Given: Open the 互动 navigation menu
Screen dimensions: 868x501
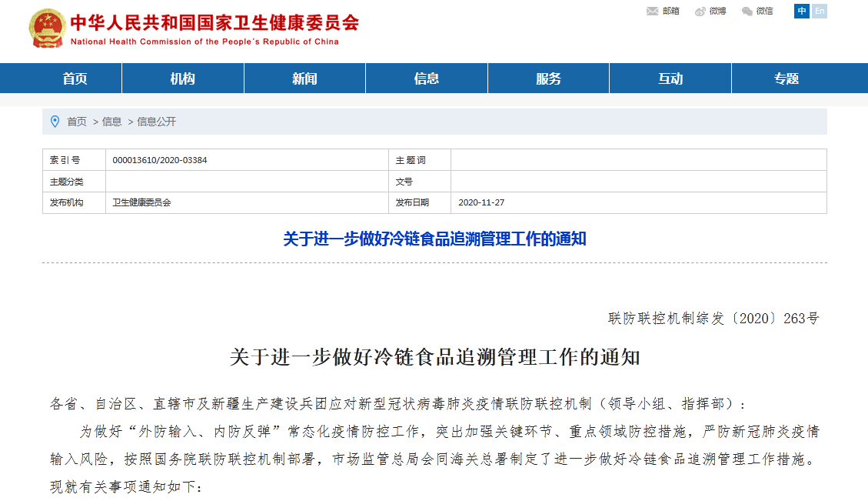Looking at the screenshot, I should pyautogui.click(x=670, y=78).
